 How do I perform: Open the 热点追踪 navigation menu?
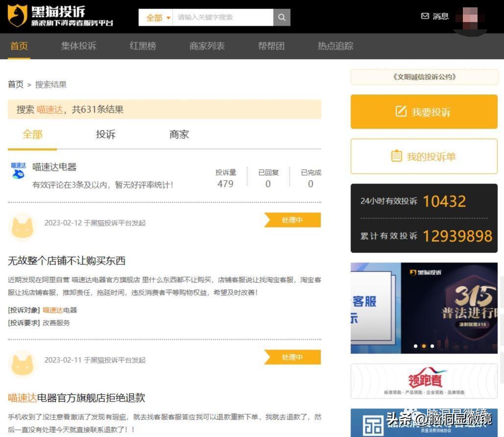coord(336,47)
